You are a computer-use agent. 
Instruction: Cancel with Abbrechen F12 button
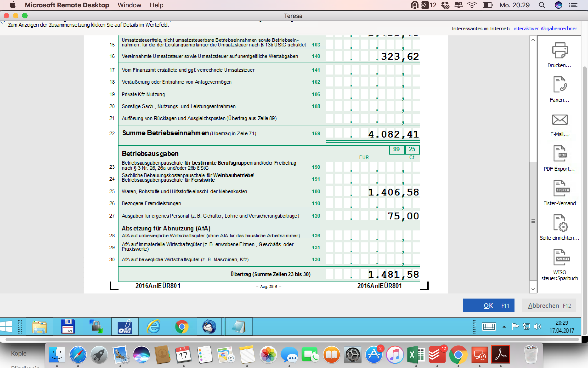click(549, 305)
